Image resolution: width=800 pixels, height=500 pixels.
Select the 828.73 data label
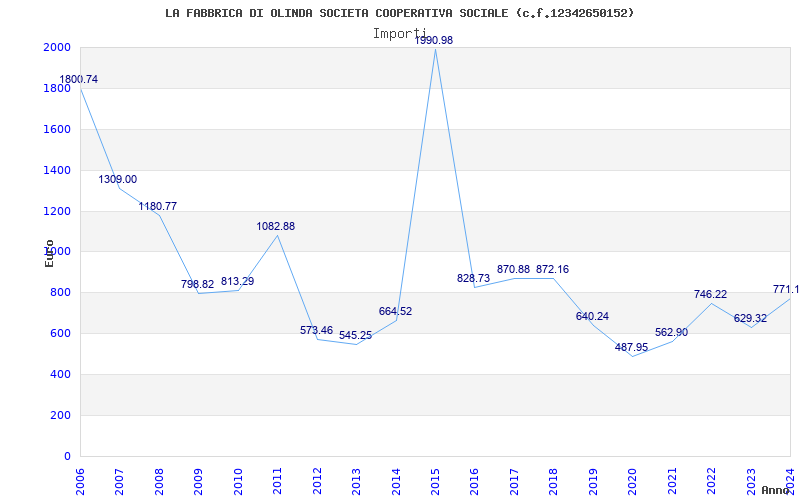(x=473, y=279)
